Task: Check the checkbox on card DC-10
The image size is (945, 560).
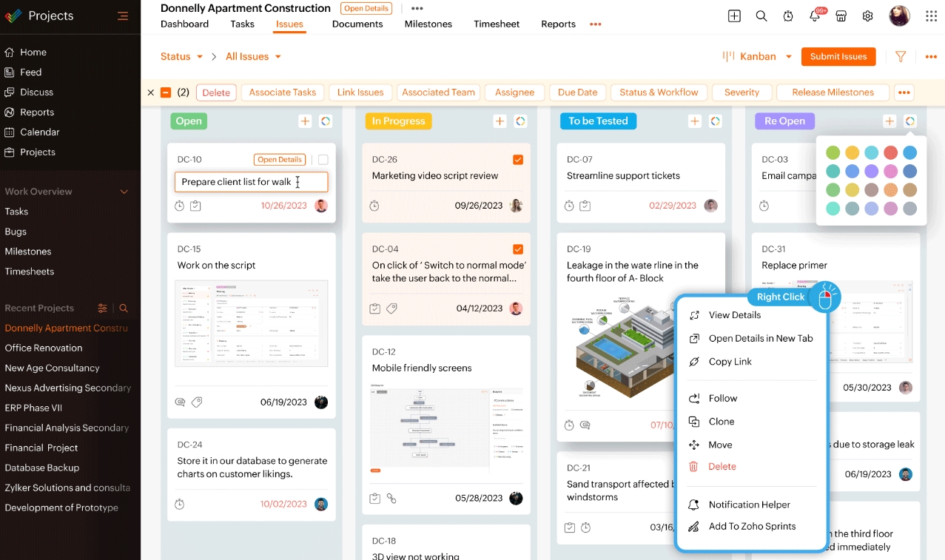Action: pyautogui.click(x=323, y=159)
